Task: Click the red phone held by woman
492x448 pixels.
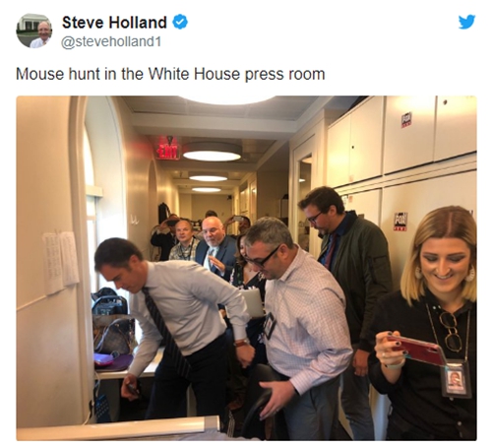Action: point(416,350)
